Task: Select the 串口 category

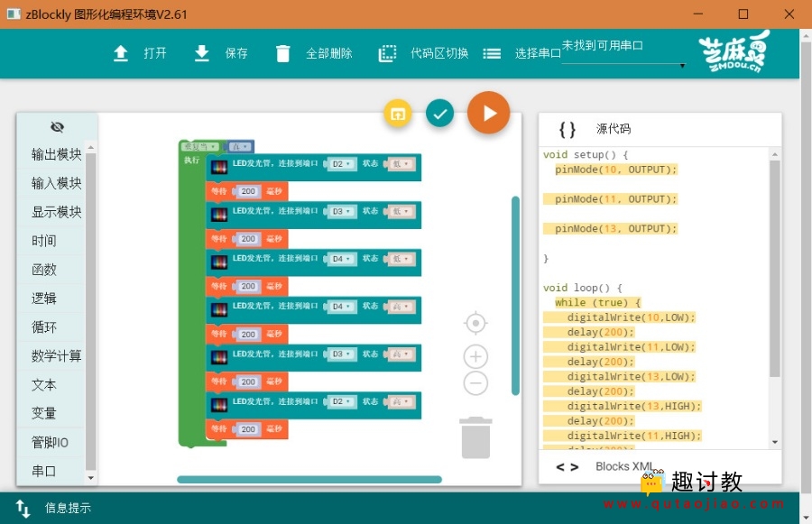Action: [x=44, y=471]
